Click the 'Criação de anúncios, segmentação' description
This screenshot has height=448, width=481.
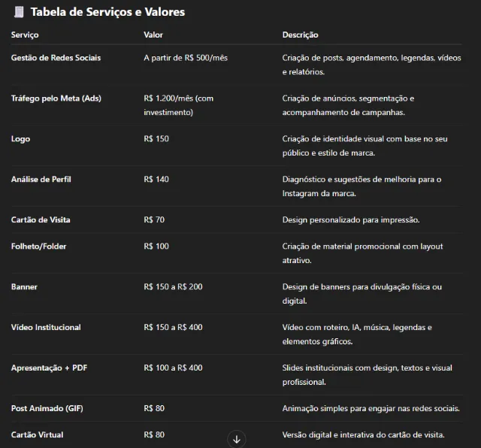pyautogui.click(x=348, y=105)
